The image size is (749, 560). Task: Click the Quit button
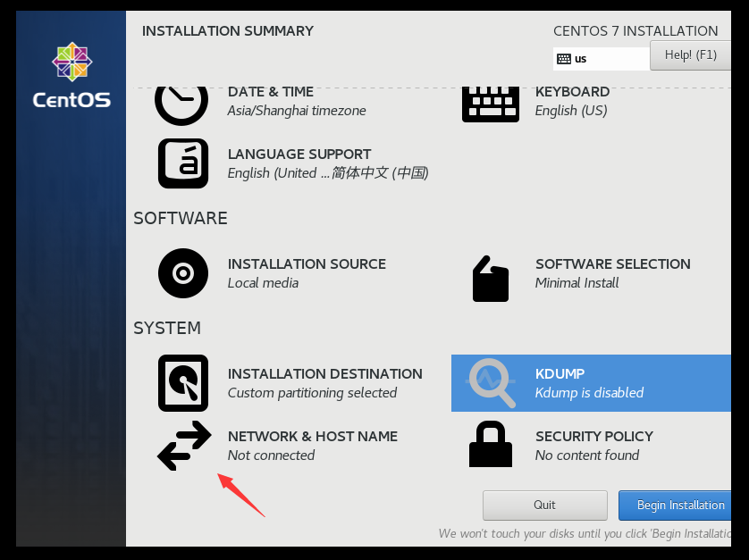tap(545, 506)
